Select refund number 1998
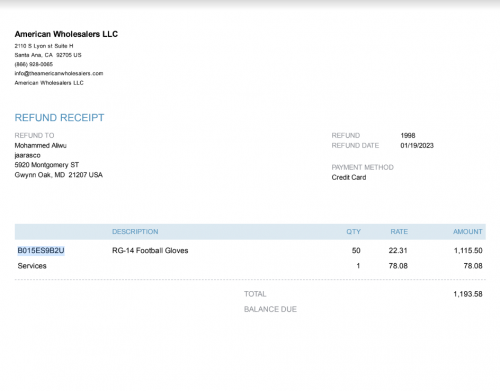The width and height of the screenshot is (500, 391). coord(408,135)
